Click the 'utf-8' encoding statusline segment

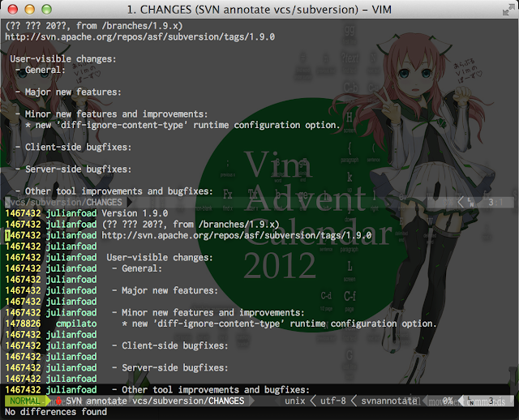(x=333, y=401)
